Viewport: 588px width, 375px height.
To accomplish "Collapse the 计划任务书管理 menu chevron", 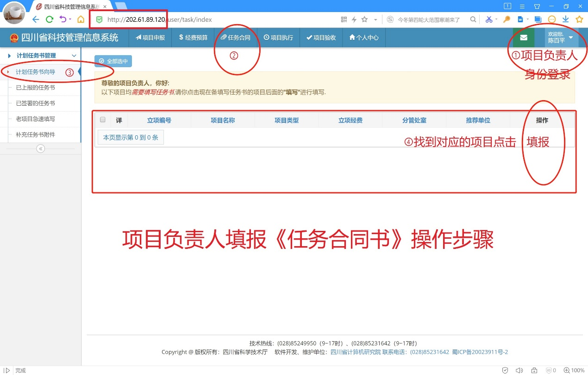I will coord(74,55).
